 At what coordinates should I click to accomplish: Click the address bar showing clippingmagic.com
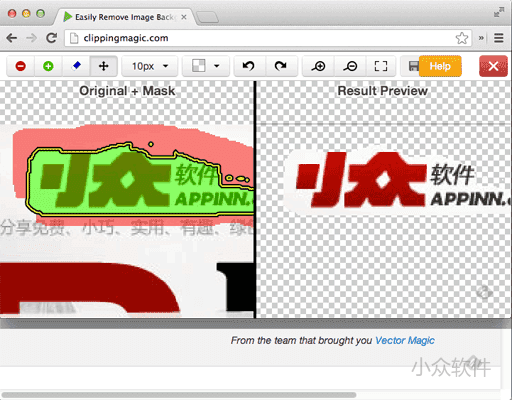(x=268, y=38)
